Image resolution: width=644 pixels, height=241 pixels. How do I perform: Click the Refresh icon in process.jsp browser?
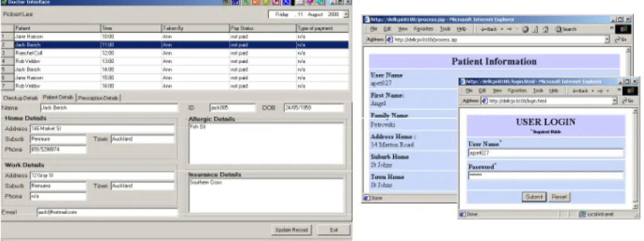(x=535, y=29)
